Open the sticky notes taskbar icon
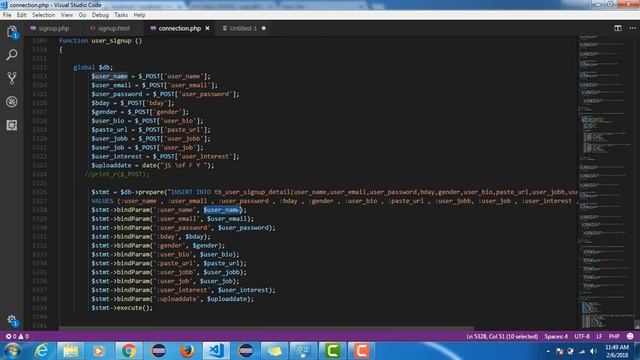The image size is (640, 360). [274, 351]
